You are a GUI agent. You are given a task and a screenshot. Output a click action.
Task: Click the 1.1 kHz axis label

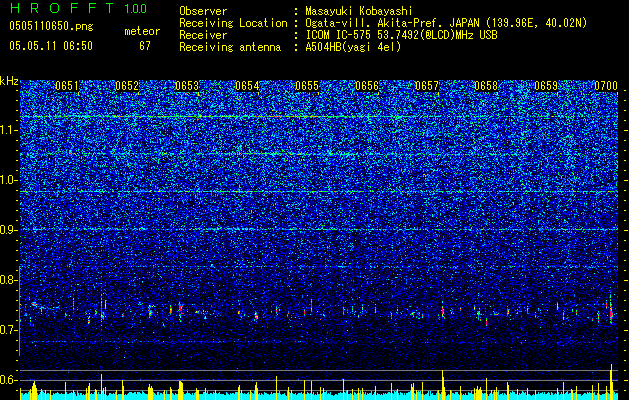click(9, 130)
